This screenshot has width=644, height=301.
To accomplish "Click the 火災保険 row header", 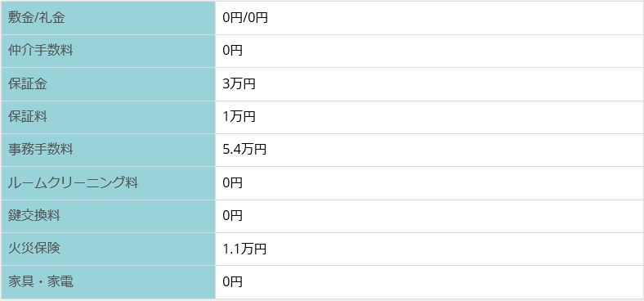I will [x=108, y=249].
